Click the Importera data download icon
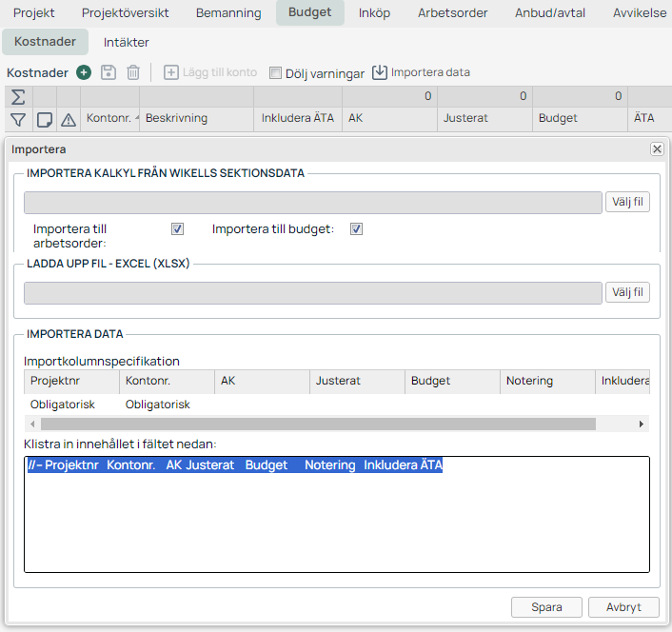Screen dimensions: 672x632 tap(379, 72)
